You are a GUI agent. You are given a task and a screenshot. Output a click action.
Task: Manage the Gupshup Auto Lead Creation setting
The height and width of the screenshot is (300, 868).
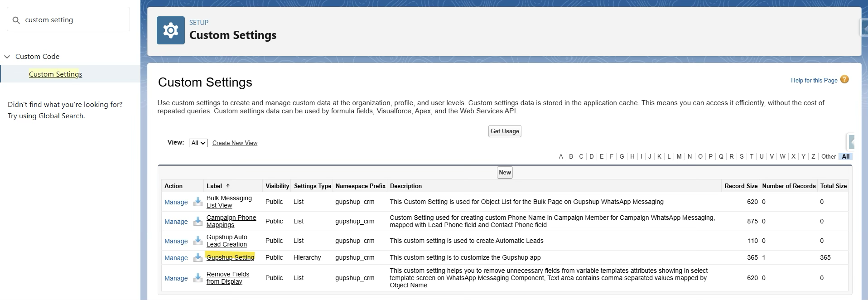click(x=176, y=241)
